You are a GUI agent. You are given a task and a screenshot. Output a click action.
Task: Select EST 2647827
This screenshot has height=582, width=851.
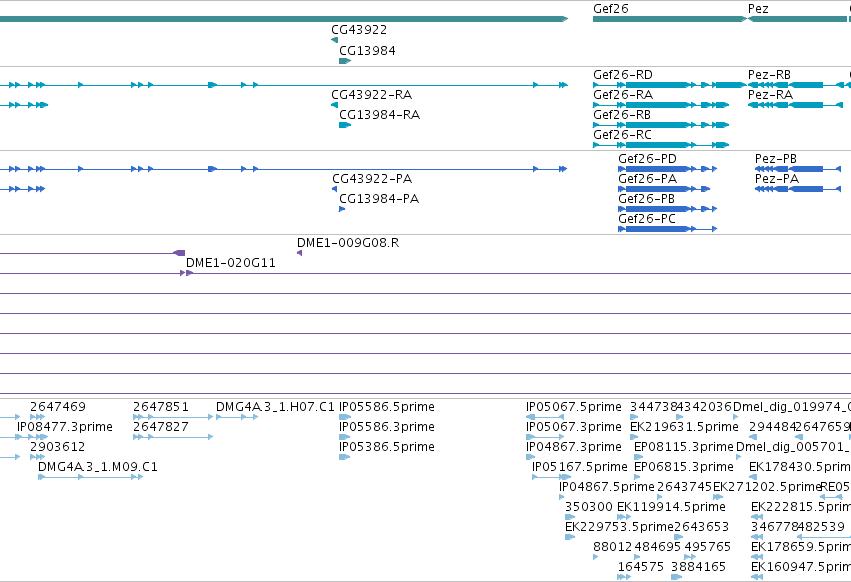[x=173, y=437]
